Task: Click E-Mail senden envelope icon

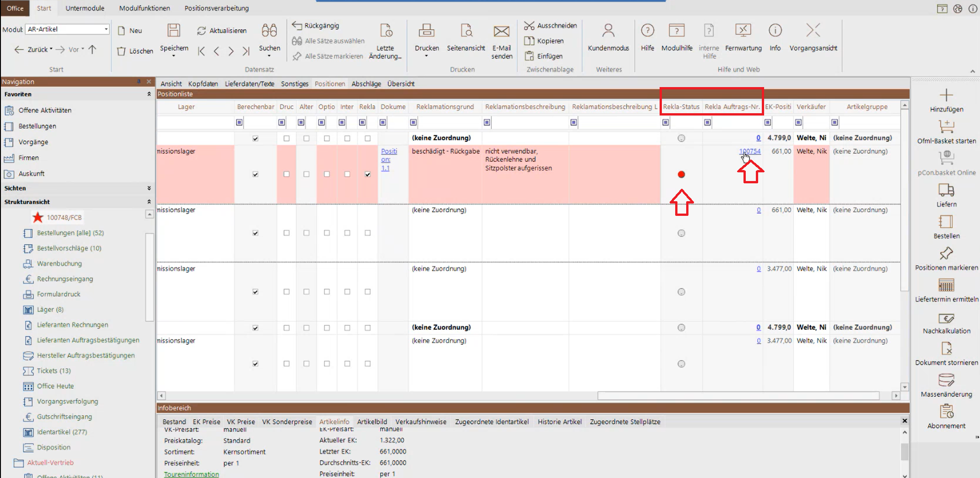Action: 501,31
